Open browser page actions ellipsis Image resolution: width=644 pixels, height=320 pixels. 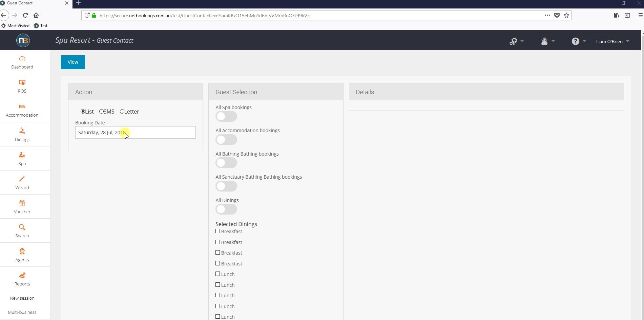click(547, 15)
